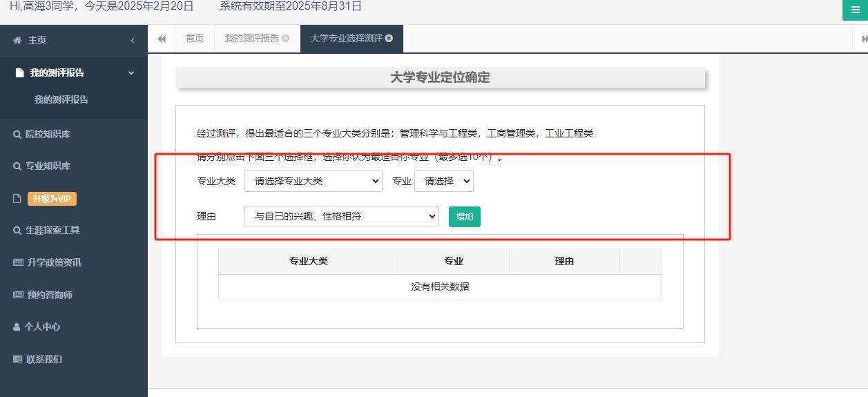The width and height of the screenshot is (868, 397).
Task: Open 个人中心 user page
Action: 42,327
